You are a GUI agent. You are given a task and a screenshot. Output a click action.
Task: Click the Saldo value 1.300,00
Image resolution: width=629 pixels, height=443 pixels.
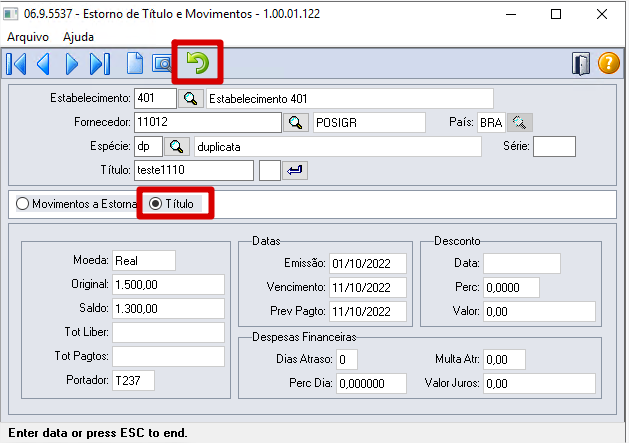click(x=168, y=309)
